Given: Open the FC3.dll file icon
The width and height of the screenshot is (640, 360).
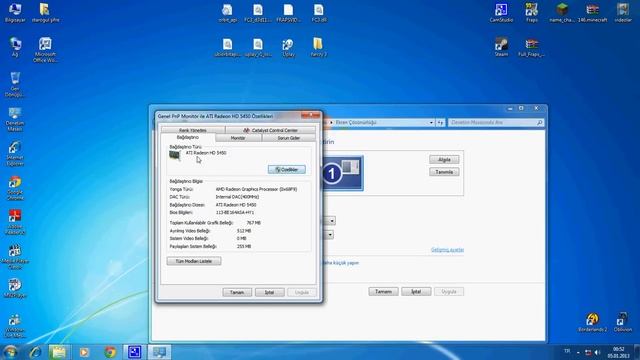Looking at the screenshot, I should coord(319,13).
